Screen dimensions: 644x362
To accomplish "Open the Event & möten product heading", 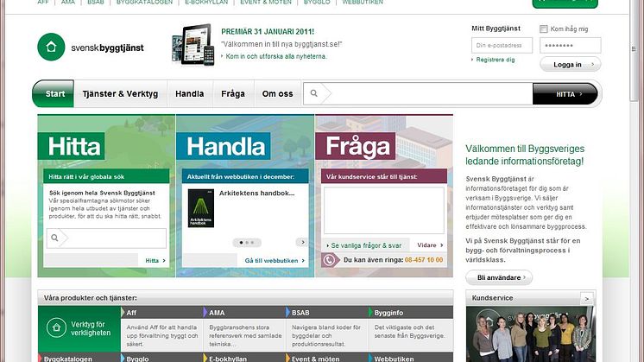I will (x=315, y=359).
